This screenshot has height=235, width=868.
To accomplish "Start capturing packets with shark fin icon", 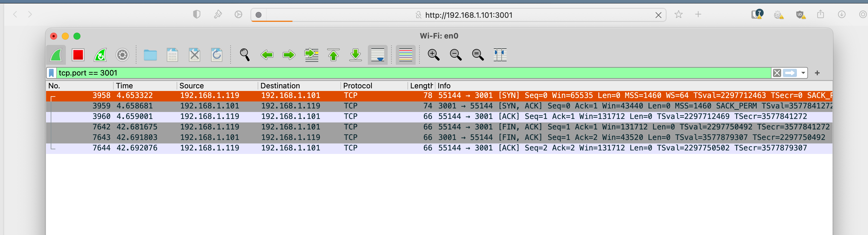I will 56,55.
